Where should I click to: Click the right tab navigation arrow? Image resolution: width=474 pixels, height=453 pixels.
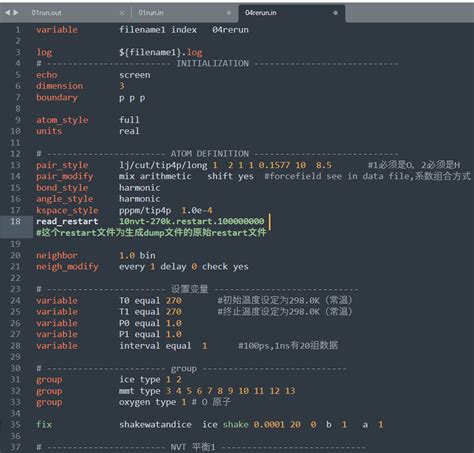pos(16,13)
